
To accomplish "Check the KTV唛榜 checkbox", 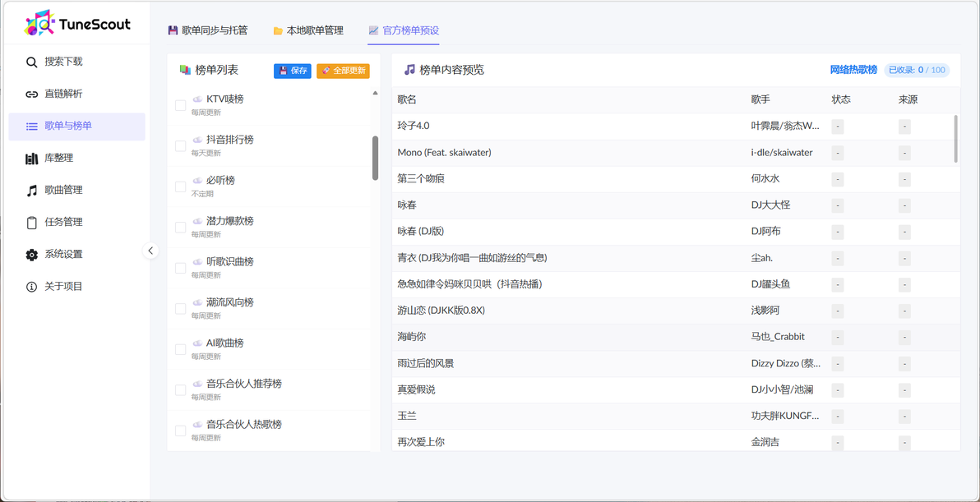I will [181, 105].
